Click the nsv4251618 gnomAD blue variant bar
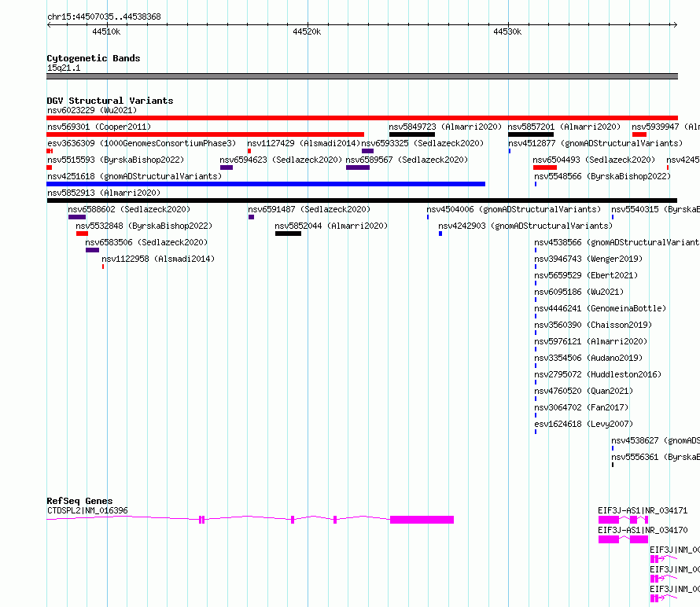Image resolution: width=700 pixels, height=607 pixels. pyautogui.click(x=266, y=184)
